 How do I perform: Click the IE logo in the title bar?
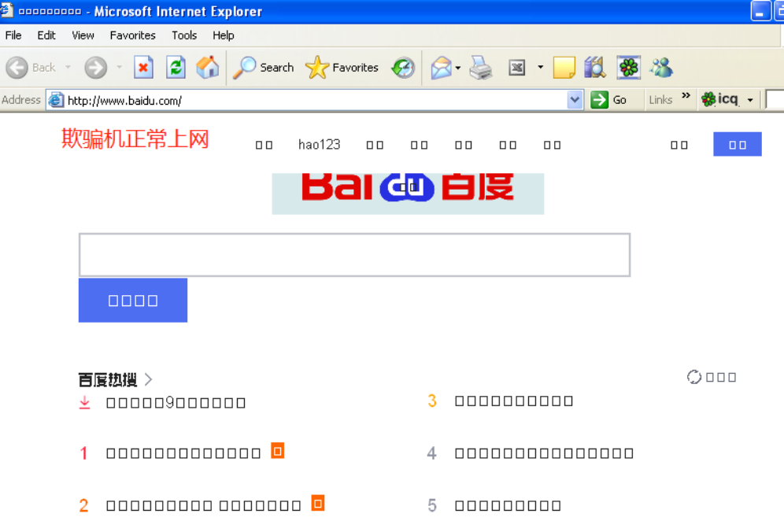pyautogui.click(x=6, y=10)
